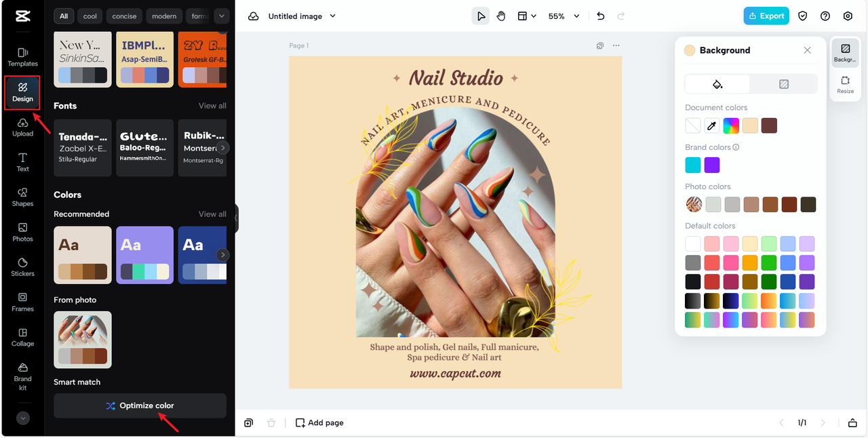Select the dark brown document color
Screen dimensions: 868x438
tap(769, 125)
